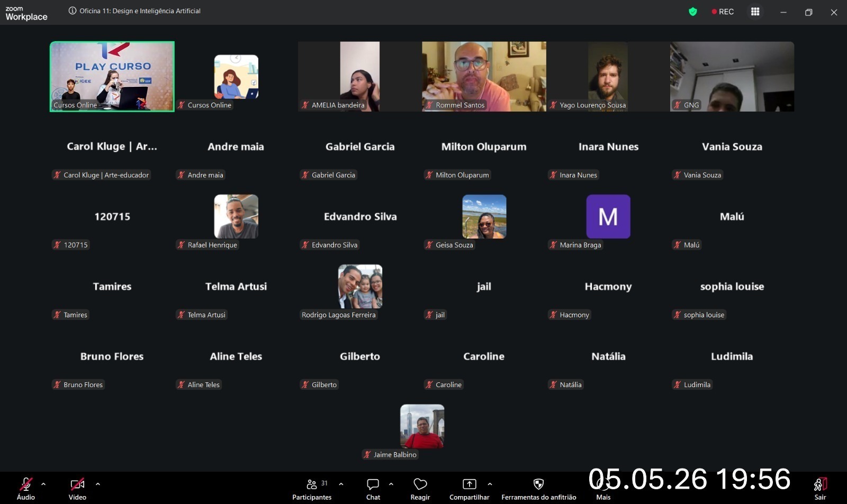Click the meeting info icon beside Oficina 11
Screen dimensions: 847x504
click(x=73, y=11)
